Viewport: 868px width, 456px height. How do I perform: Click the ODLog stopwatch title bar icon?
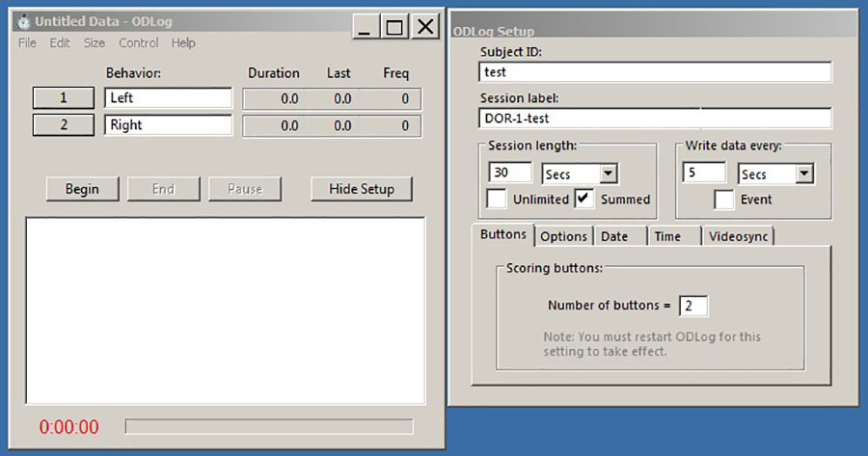click(23, 21)
